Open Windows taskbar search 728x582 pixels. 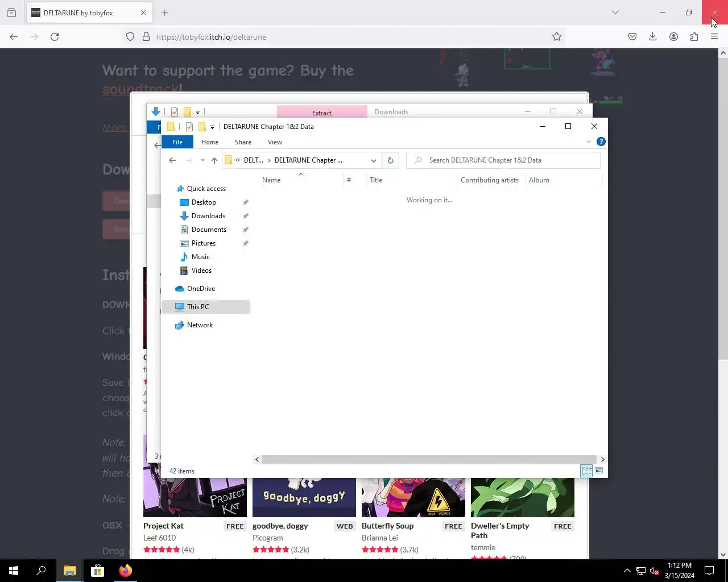point(41,571)
